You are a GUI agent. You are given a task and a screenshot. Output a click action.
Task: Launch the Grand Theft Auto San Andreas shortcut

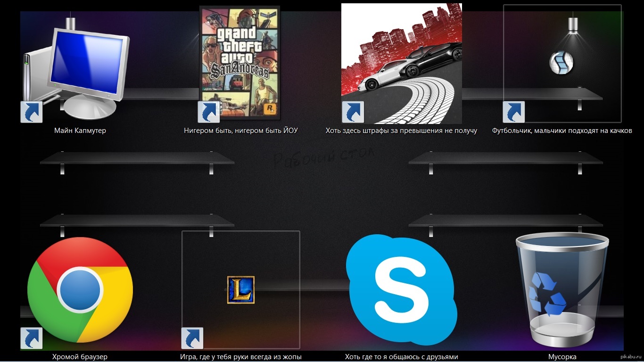click(239, 63)
